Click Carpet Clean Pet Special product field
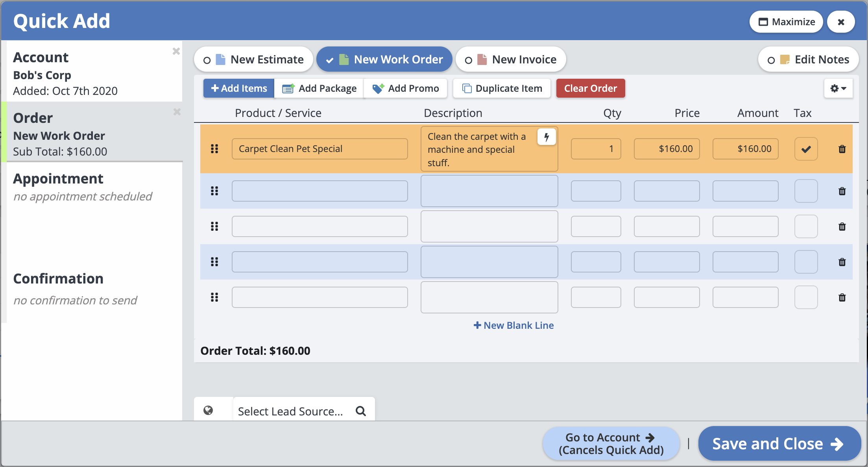 tap(319, 149)
